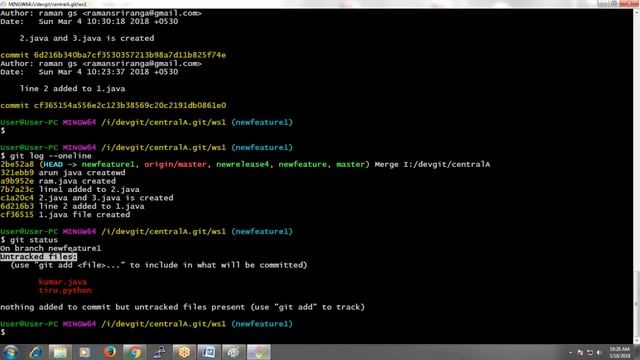Click the 'git status' command line
This screenshot has width=640, height=360.
[29, 240]
